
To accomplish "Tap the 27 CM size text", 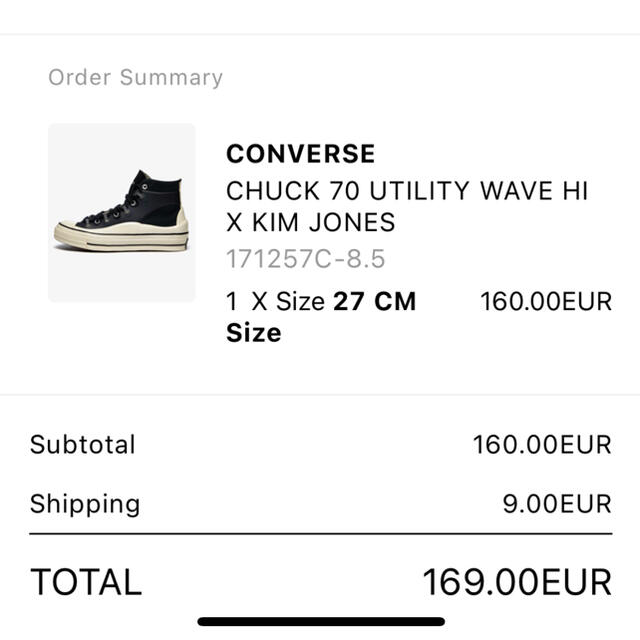I will coord(375,301).
